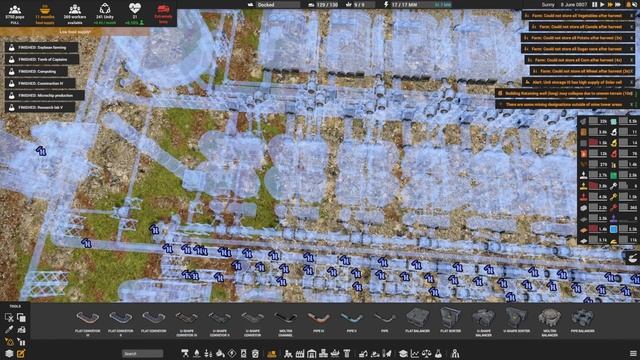The width and height of the screenshot is (640, 360).
Task: Select the copy tool in Tools
Action: (21, 317)
